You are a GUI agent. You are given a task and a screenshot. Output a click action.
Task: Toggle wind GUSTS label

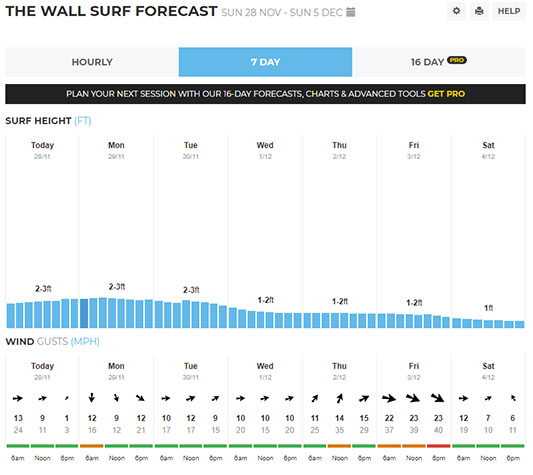point(52,341)
